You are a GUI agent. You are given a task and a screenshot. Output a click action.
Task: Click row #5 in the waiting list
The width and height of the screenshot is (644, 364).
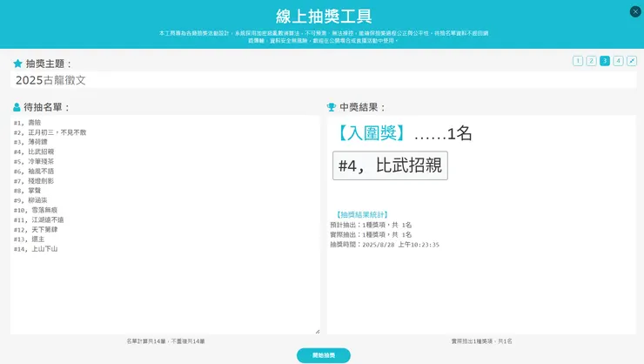[34, 161]
